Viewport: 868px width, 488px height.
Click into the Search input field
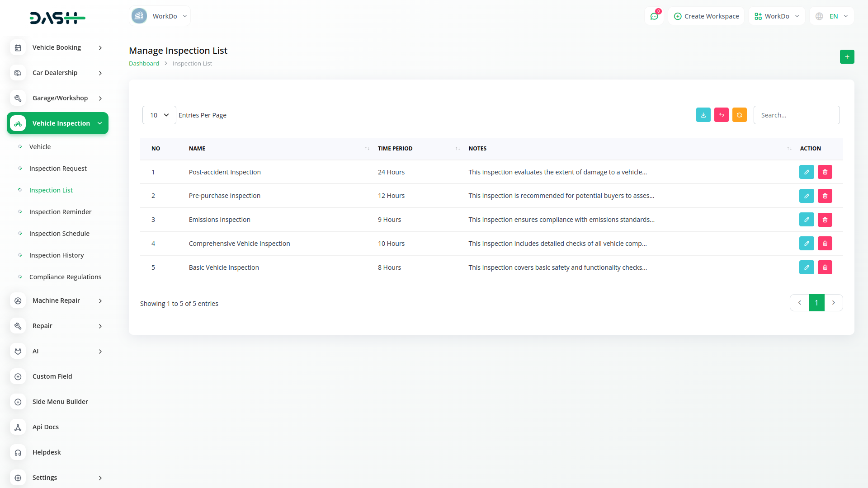point(796,115)
